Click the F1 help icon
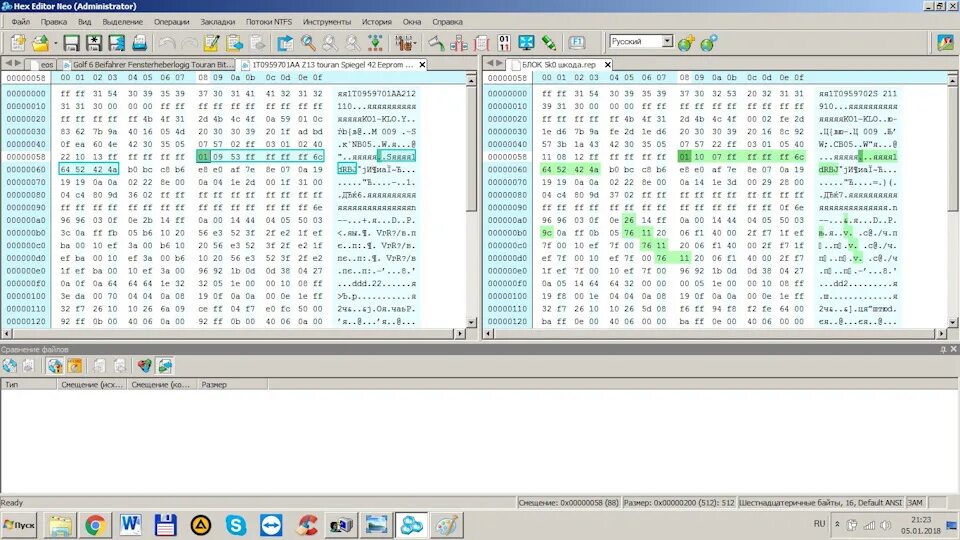This screenshot has width=960, height=540. (x=577, y=42)
